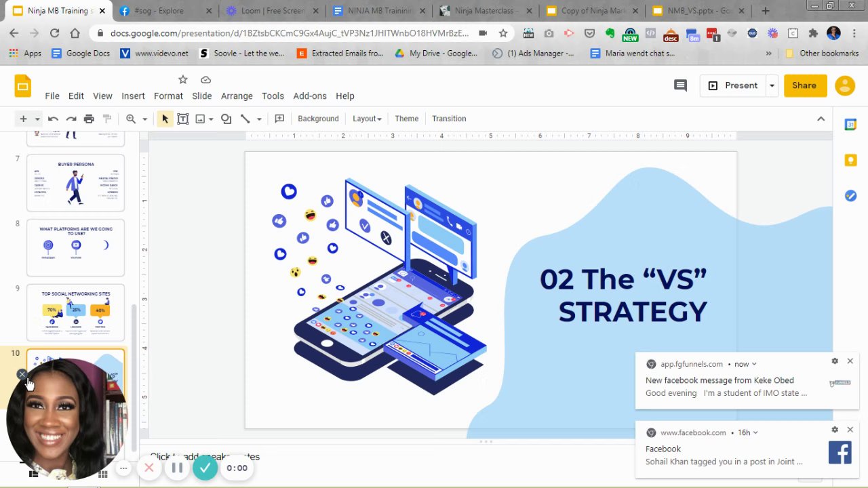Bookmark this page with the star icon
The image size is (868, 488).
(503, 33)
